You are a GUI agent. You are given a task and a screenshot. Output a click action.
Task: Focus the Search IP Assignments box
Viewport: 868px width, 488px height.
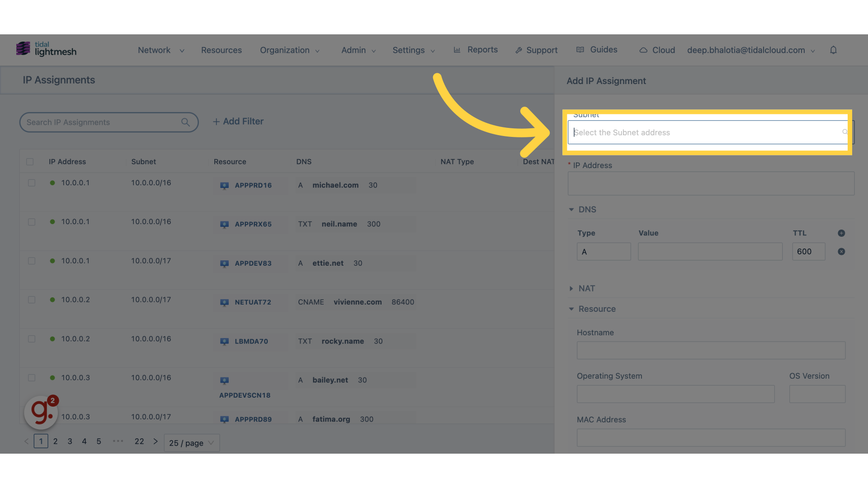(109, 122)
